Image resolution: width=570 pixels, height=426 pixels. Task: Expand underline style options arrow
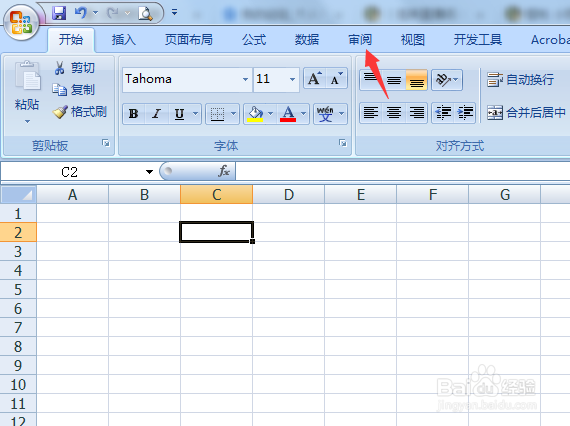196,114
